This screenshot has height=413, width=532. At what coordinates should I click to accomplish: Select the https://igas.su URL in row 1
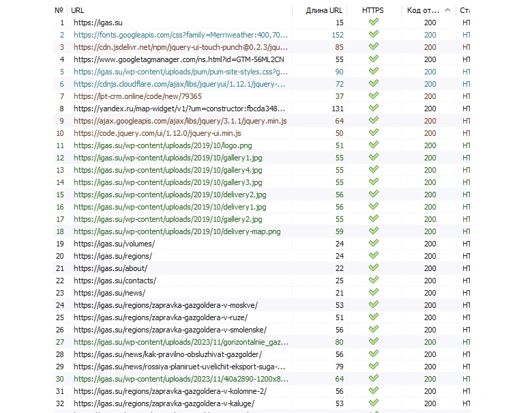98,23
